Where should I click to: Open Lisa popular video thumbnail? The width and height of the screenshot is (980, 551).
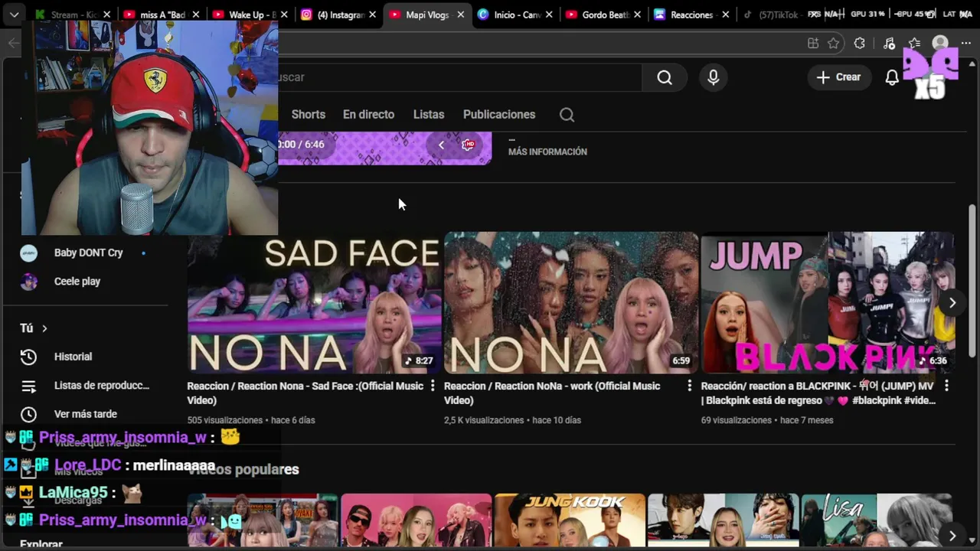tap(877, 520)
